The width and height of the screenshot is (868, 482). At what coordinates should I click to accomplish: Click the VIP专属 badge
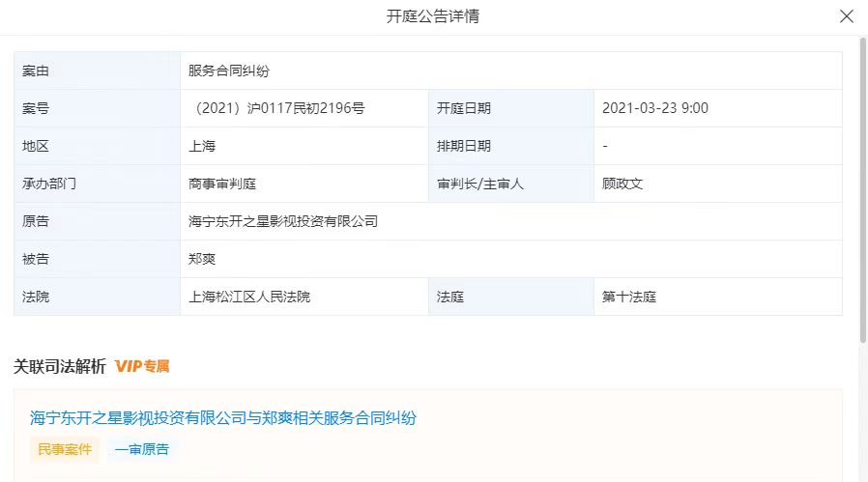142,366
